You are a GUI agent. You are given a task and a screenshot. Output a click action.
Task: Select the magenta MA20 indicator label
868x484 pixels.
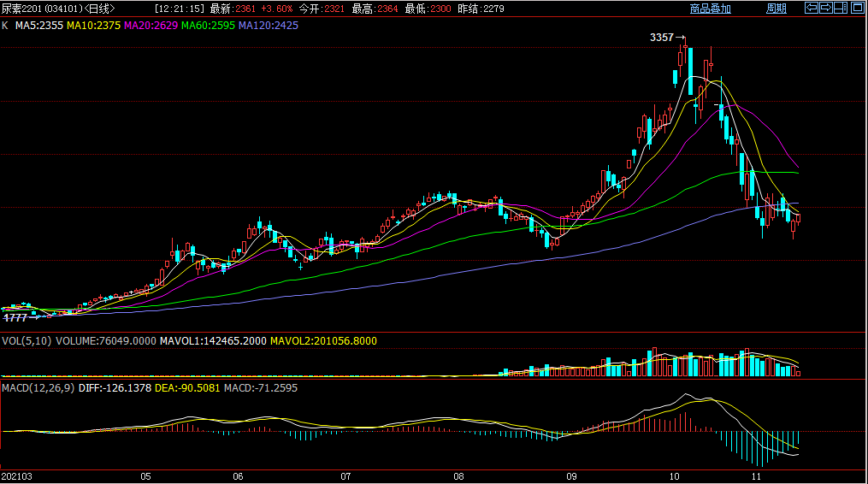[151, 26]
